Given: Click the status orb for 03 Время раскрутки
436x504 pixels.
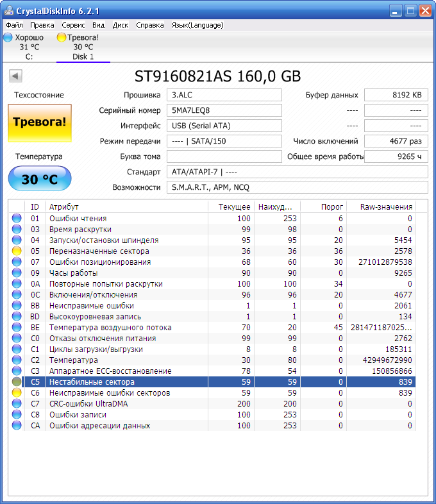Looking at the screenshot, I should 17,229.
